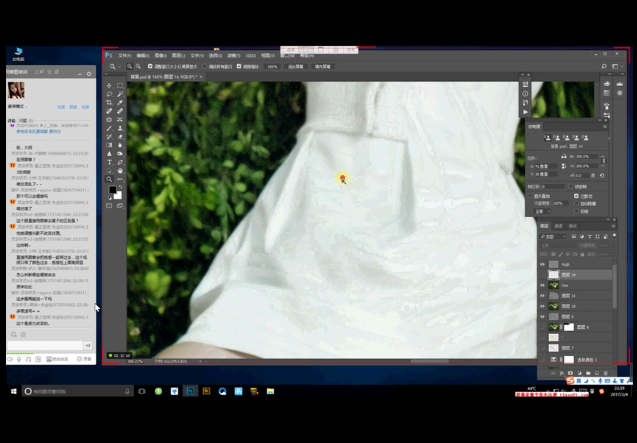Screen dimensions: 637x443
Task: Select the Rectangular Marquee tool
Action: click(120, 85)
